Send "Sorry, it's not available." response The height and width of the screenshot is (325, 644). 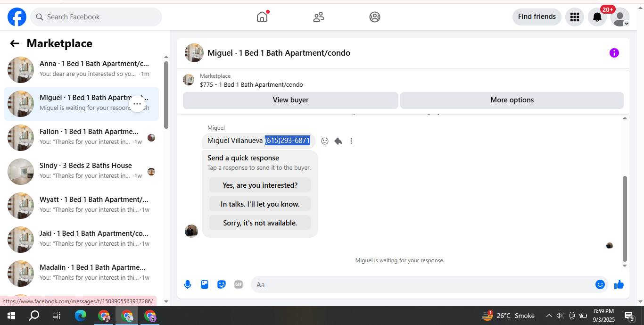[260, 223]
